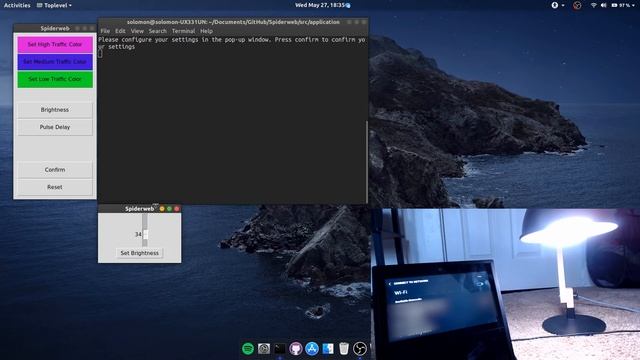Viewport: 640px width, 360px height.
Task: Open the View menu in the terminal
Action: [137, 31]
